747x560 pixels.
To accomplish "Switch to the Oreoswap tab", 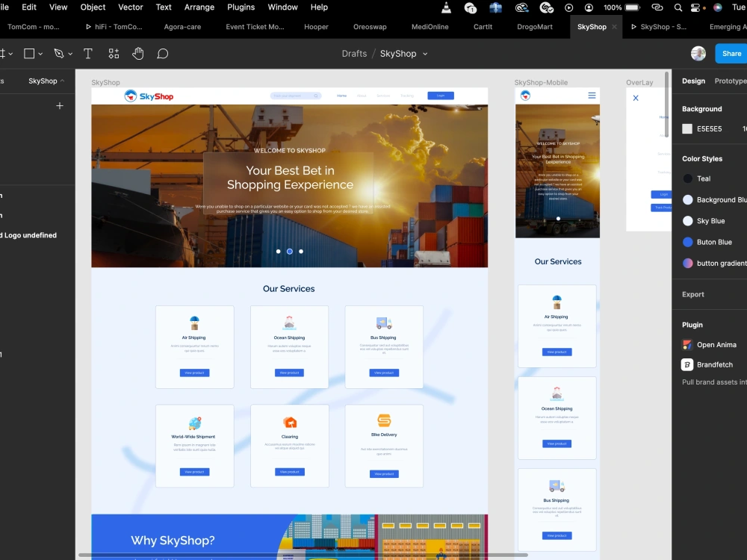I will pyautogui.click(x=370, y=27).
